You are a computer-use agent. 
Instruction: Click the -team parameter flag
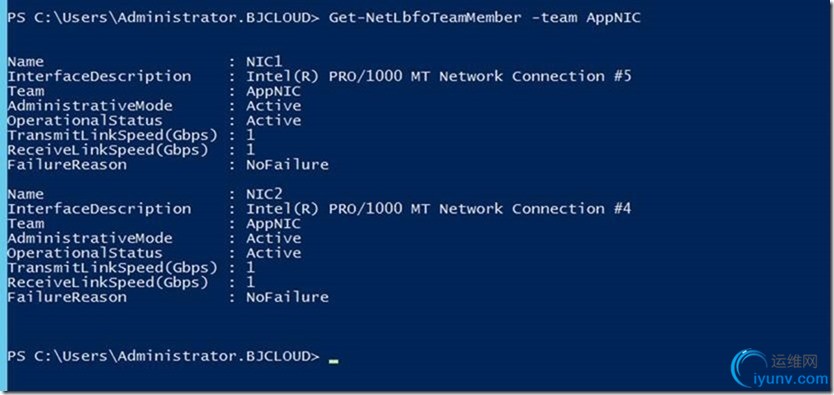pos(554,18)
